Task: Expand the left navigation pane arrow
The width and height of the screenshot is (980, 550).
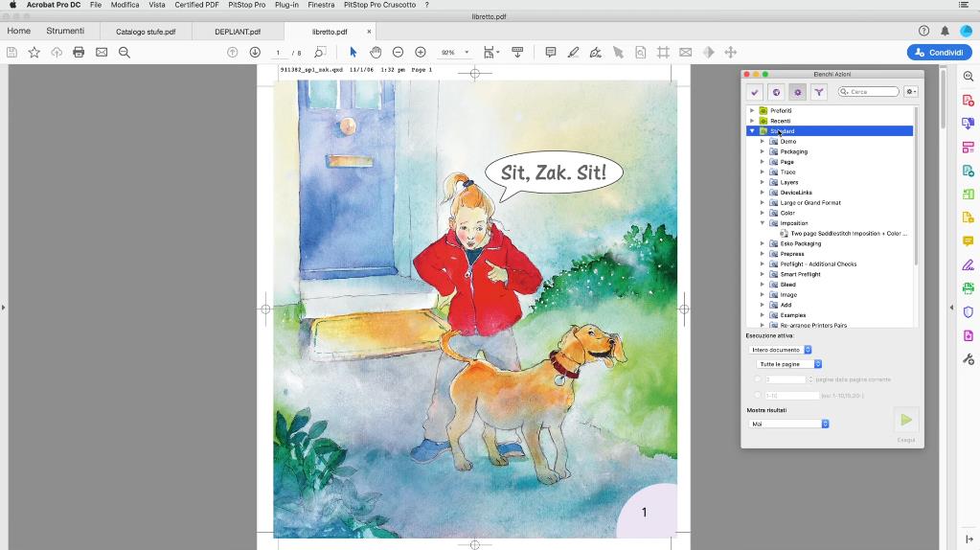Action: 3,307
